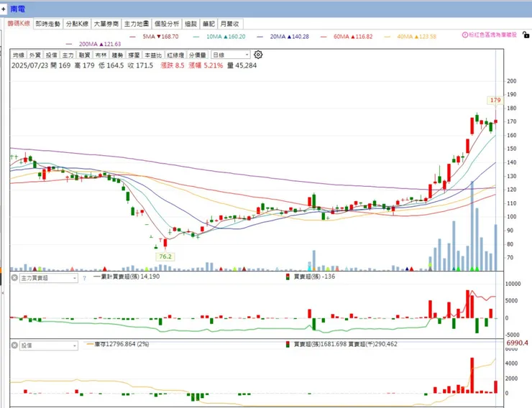Image resolution: width=532 pixels, height=408 pixels.
Task: Click the 6990.4 axis value label
Action: point(517,343)
